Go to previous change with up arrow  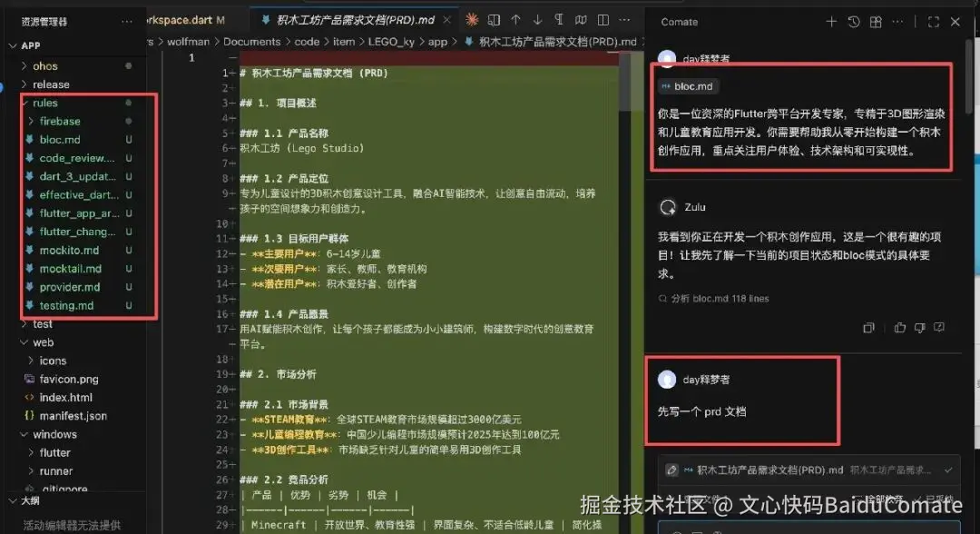coord(515,20)
